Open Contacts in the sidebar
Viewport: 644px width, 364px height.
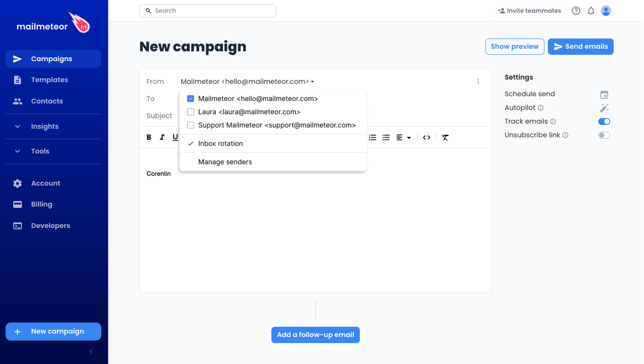tap(53, 101)
